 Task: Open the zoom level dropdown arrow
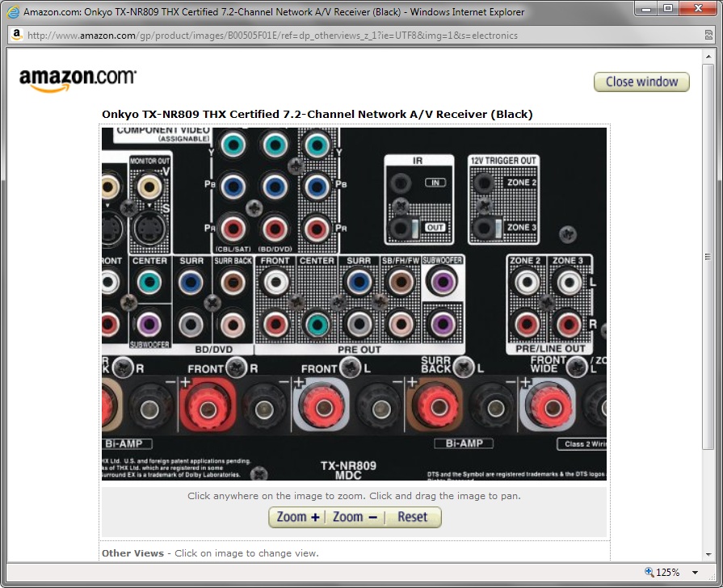[x=695, y=573]
